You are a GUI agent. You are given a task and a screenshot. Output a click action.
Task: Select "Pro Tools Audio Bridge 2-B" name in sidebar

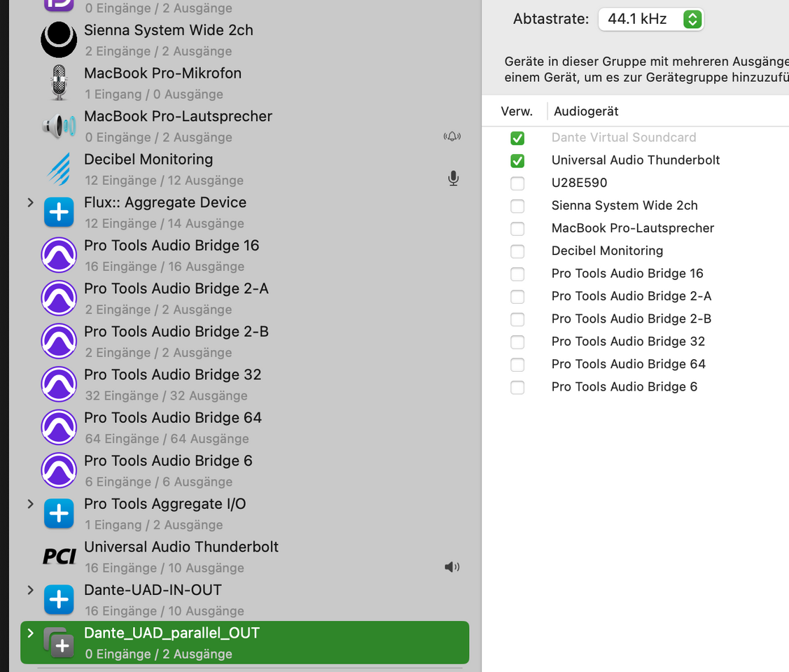176,332
